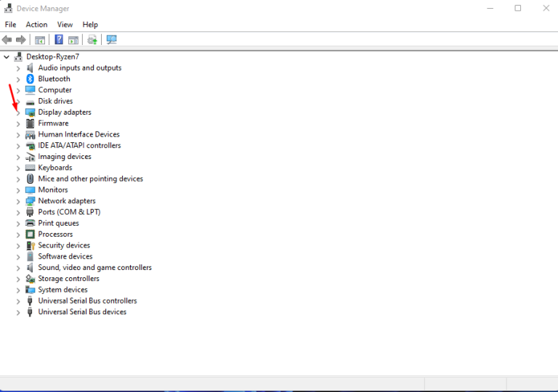Click the Imaging devices icon
This screenshot has height=392, width=558.
31,157
